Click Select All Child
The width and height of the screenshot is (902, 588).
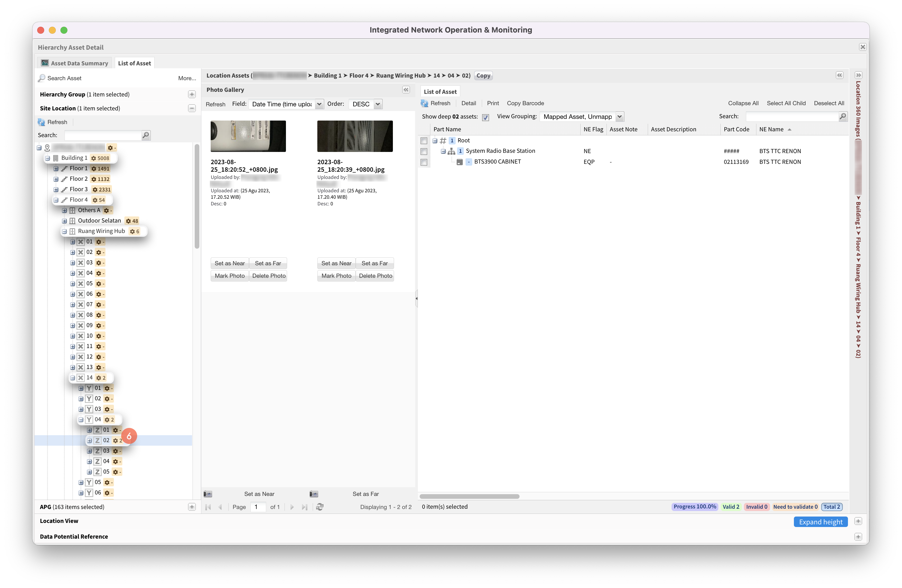coord(786,103)
